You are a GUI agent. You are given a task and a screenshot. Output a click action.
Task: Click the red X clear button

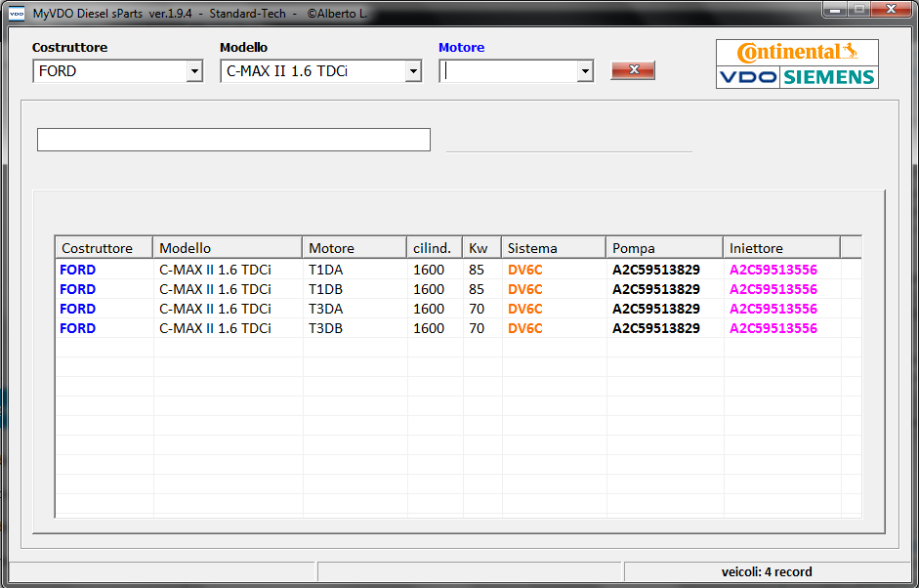tap(633, 70)
